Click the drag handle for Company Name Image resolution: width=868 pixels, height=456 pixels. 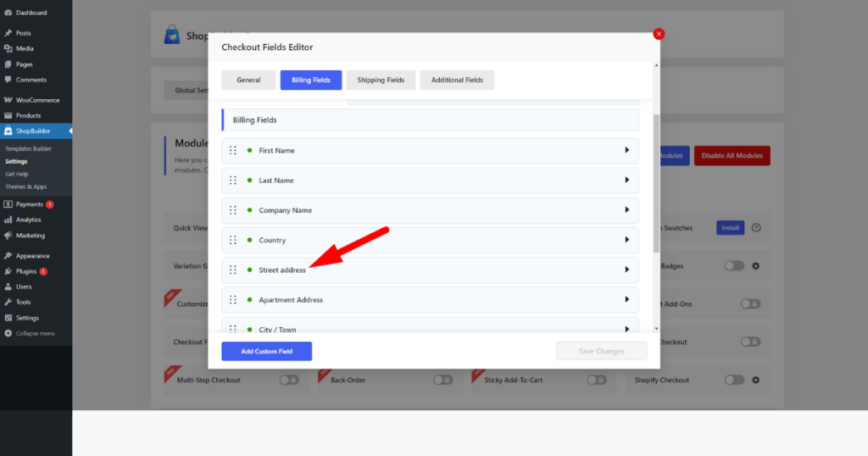click(x=233, y=210)
